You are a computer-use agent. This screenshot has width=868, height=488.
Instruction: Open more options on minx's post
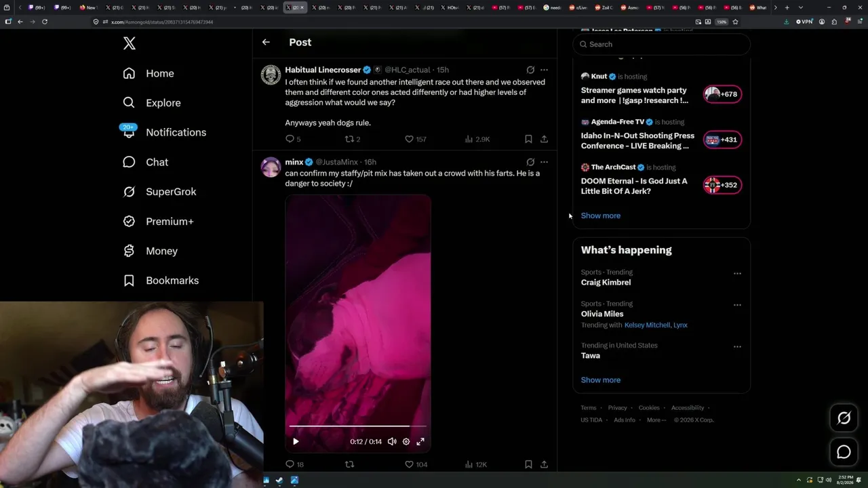(x=544, y=162)
